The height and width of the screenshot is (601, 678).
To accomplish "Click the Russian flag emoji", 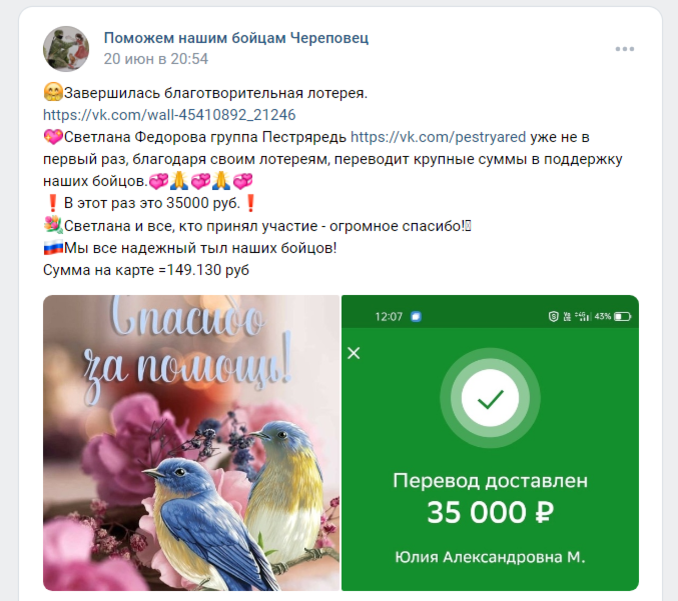I will click(53, 248).
